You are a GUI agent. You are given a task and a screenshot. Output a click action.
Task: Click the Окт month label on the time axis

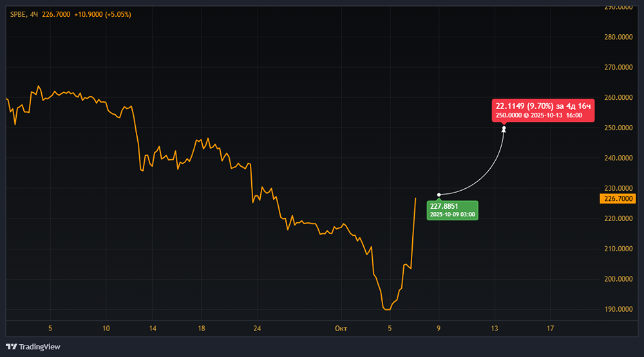(341, 328)
